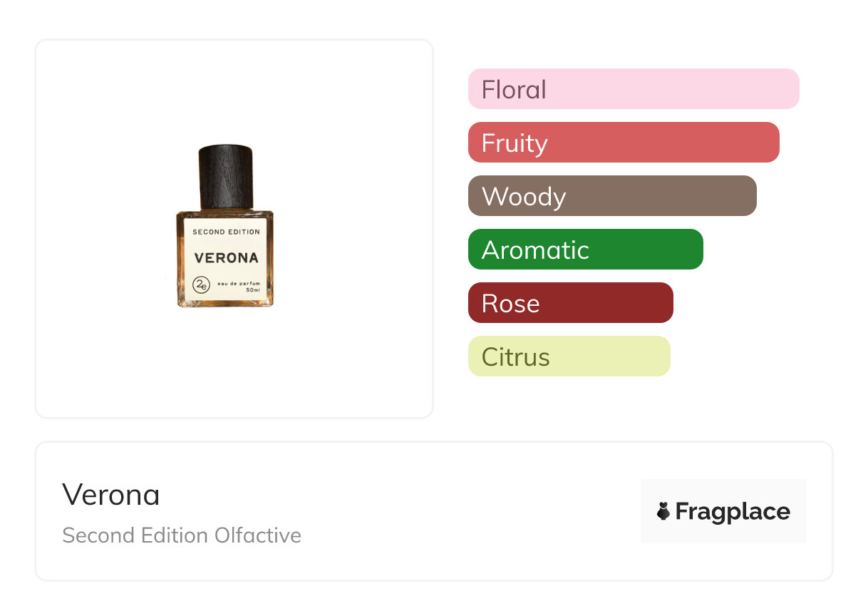Select the pale yellow Citrus accord bar
Image resolution: width=868 pixels, height=616 pixels.
click(569, 356)
